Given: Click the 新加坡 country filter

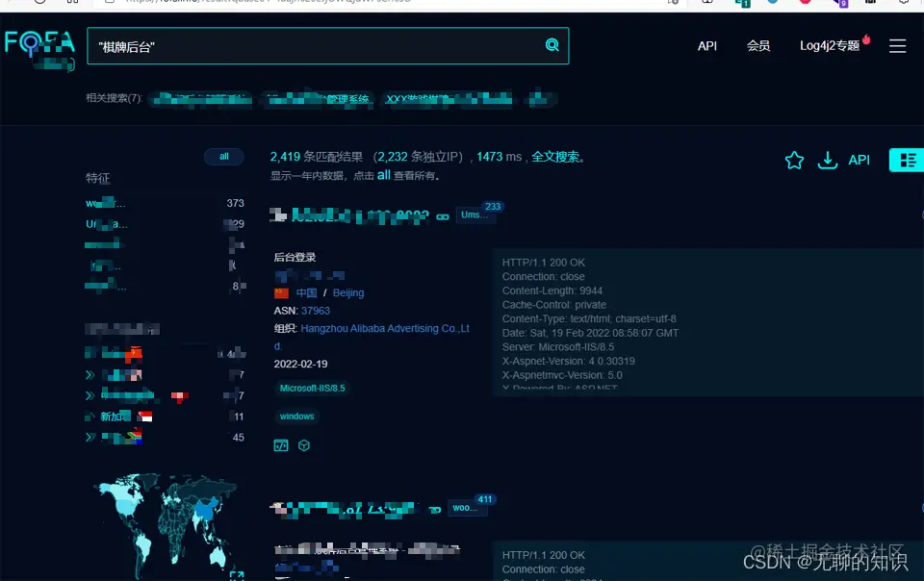Looking at the screenshot, I should click(x=115, y=417).
